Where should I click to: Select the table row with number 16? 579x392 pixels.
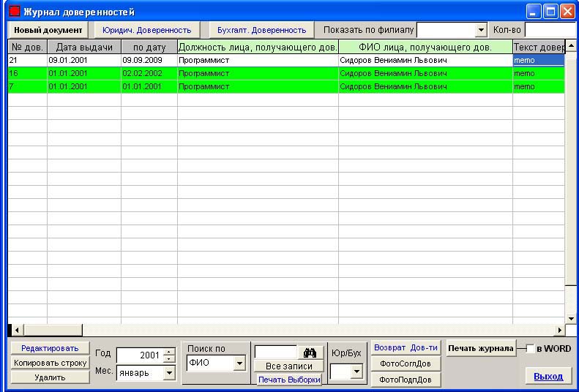(x=220, y=73)
